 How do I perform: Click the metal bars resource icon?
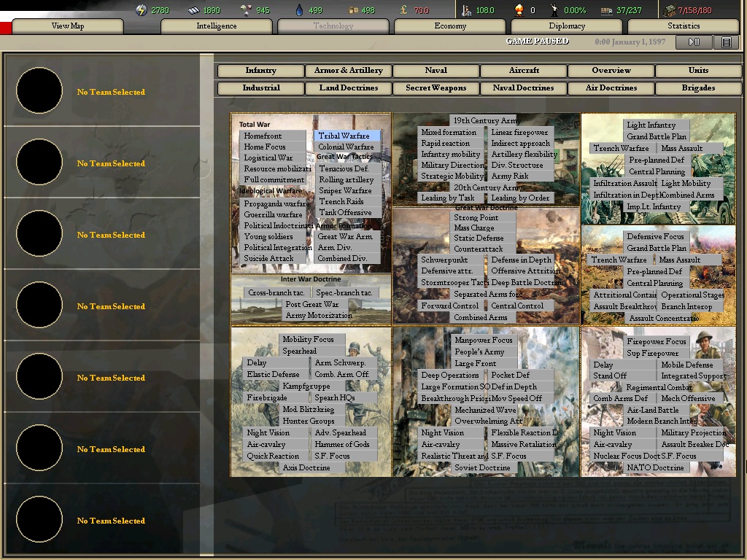coord(193,10)
